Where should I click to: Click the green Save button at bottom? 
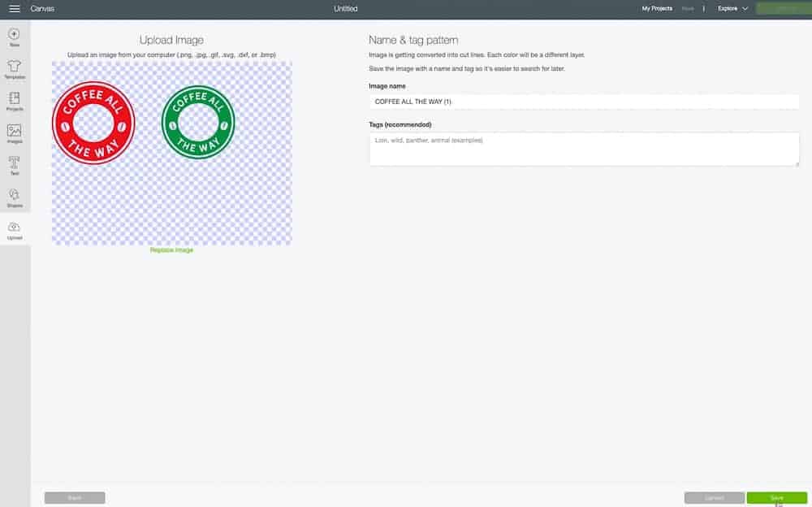point(777,498)
